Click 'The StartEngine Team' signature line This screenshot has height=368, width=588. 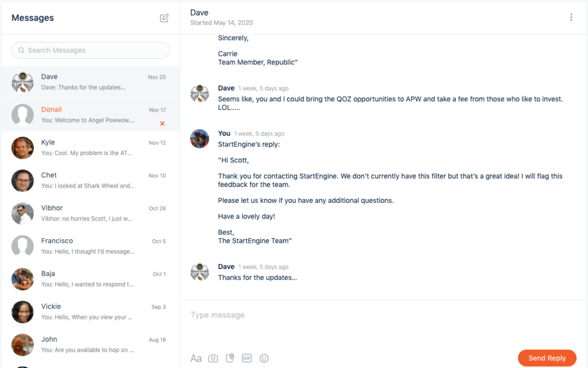click(x=255, y=241)
